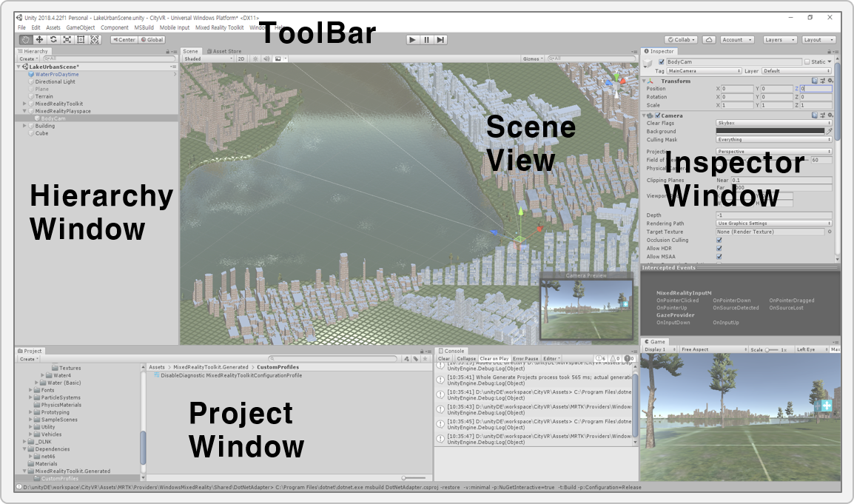Select the Move tool

(39, 40)
